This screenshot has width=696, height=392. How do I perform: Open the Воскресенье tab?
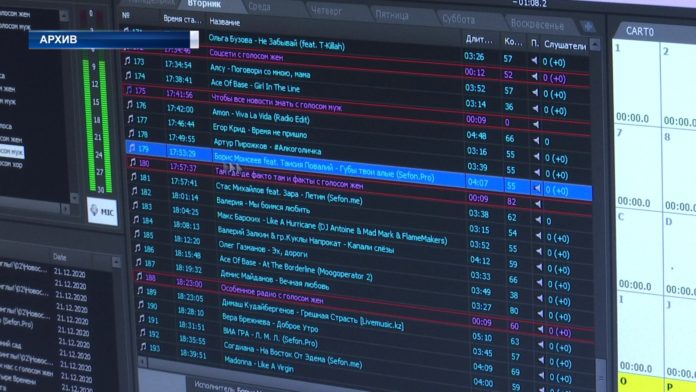(537, 24)
